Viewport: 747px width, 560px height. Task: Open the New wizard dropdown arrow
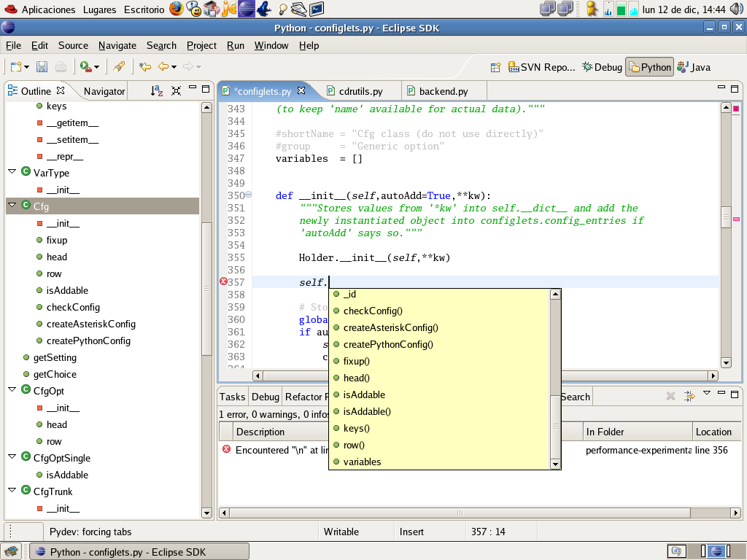(27, 67)
